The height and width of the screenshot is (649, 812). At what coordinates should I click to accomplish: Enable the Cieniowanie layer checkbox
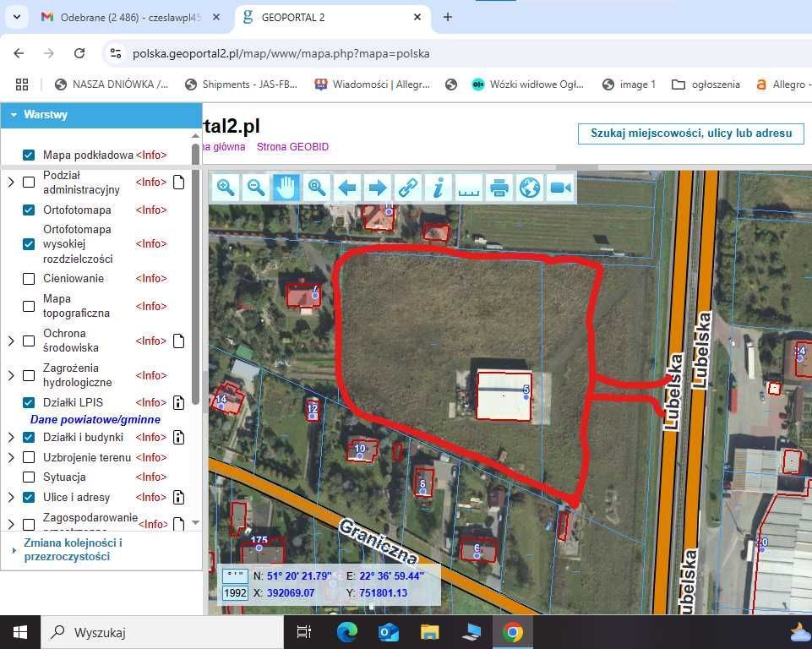29,278
